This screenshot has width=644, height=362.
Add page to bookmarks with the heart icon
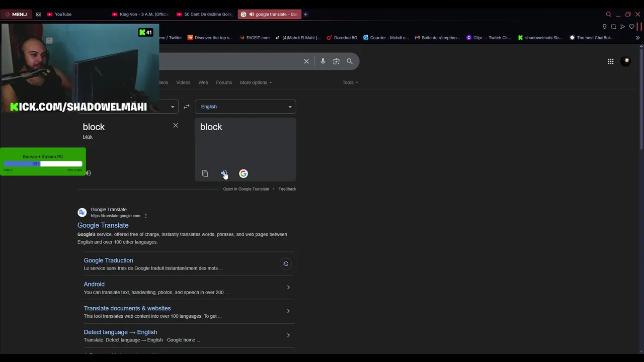coord(631,27)
